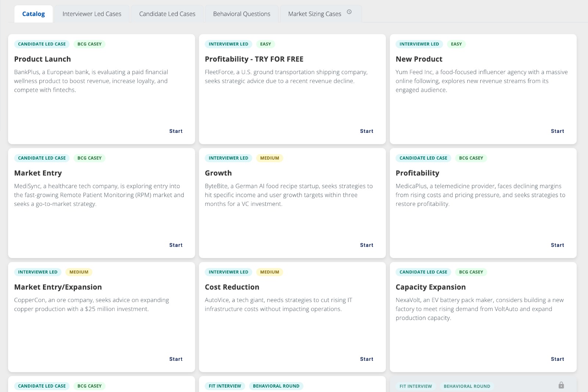Click the Market Entry card title
This screenshot has width=588, height=392.
click(38, 173)
